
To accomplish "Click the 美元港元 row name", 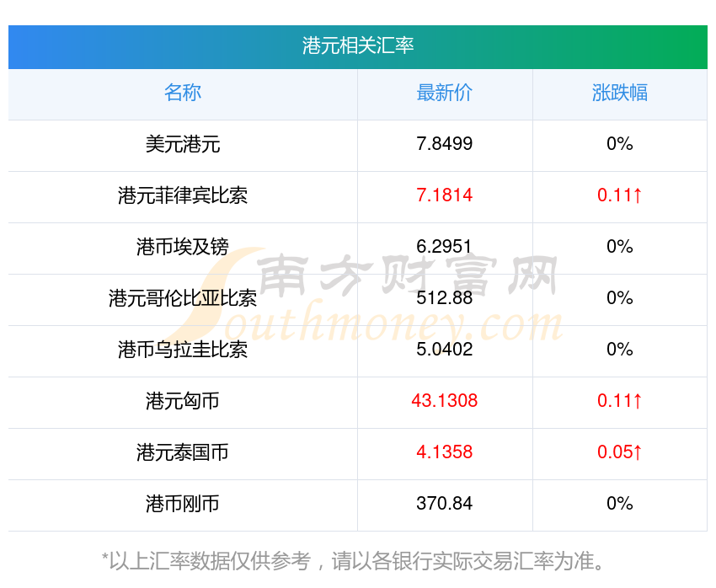I will (183, 144).
